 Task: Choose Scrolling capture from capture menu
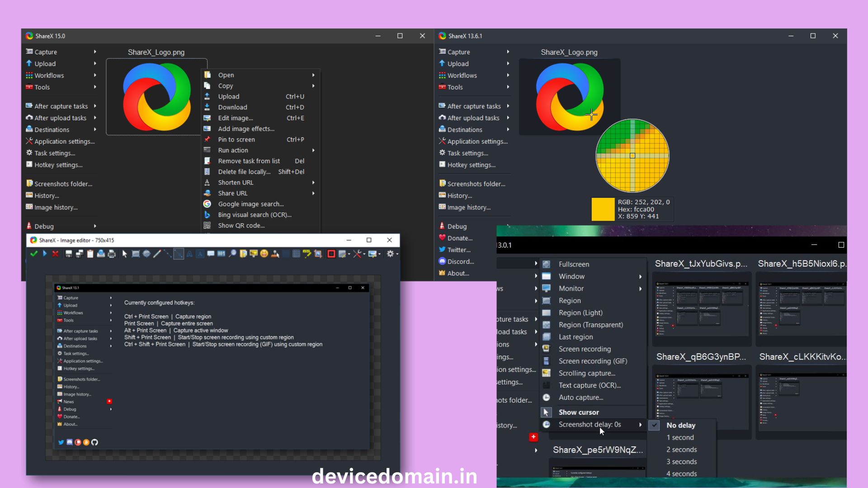pos(587,373)
